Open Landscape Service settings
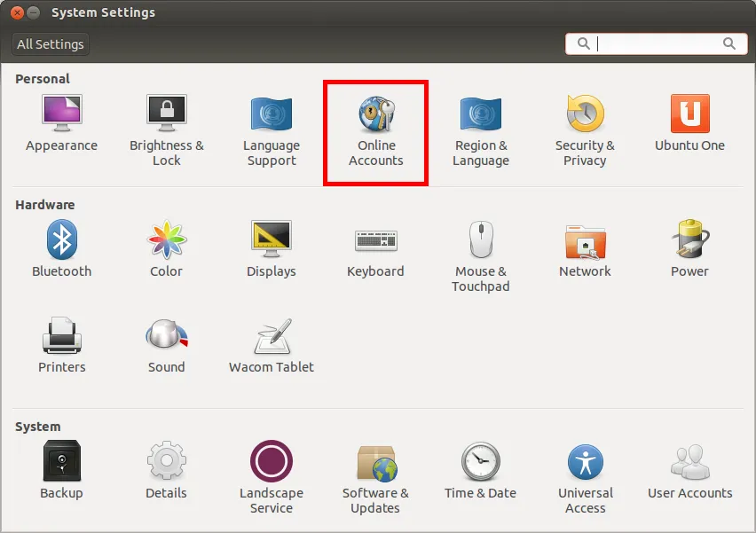Viewport: 756px width, 533px height. click(x=272, y=477)
